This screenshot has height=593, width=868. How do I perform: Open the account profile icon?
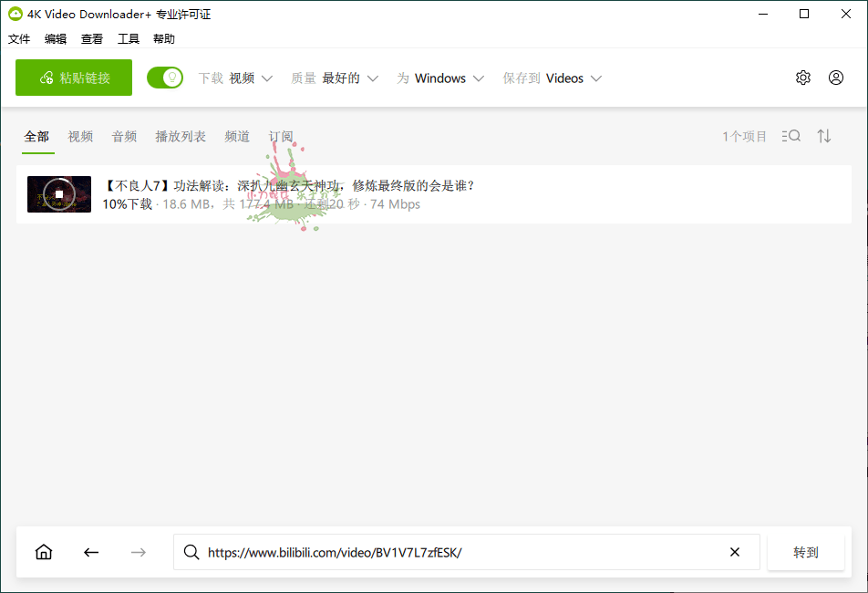click(x=836, y=78)
